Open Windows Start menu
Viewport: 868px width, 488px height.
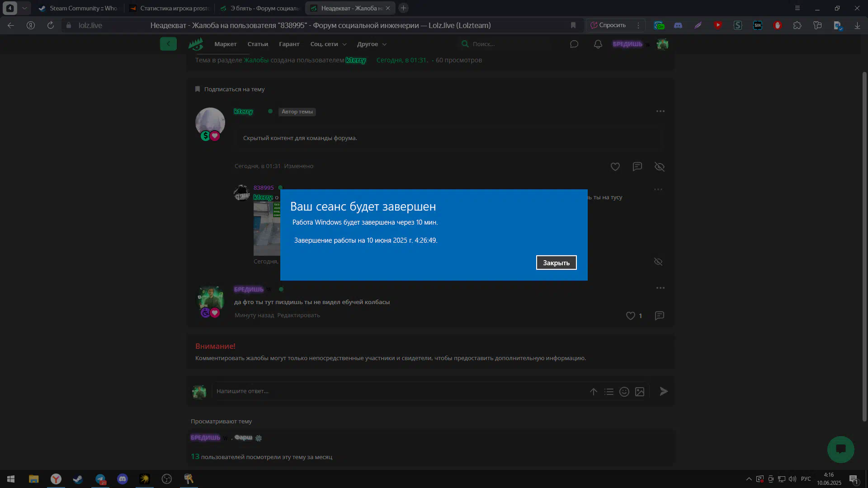pos(11,479)
